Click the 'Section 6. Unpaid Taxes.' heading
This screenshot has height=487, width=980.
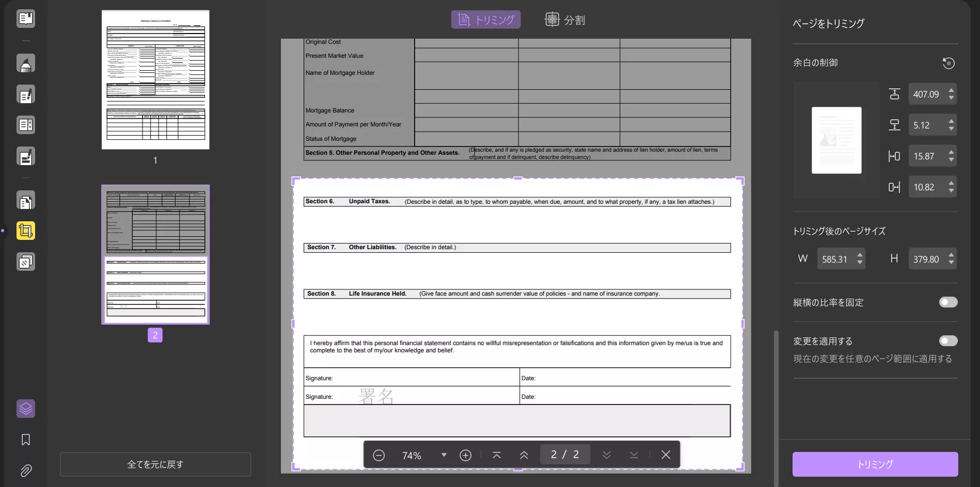(x=347, y=202)
